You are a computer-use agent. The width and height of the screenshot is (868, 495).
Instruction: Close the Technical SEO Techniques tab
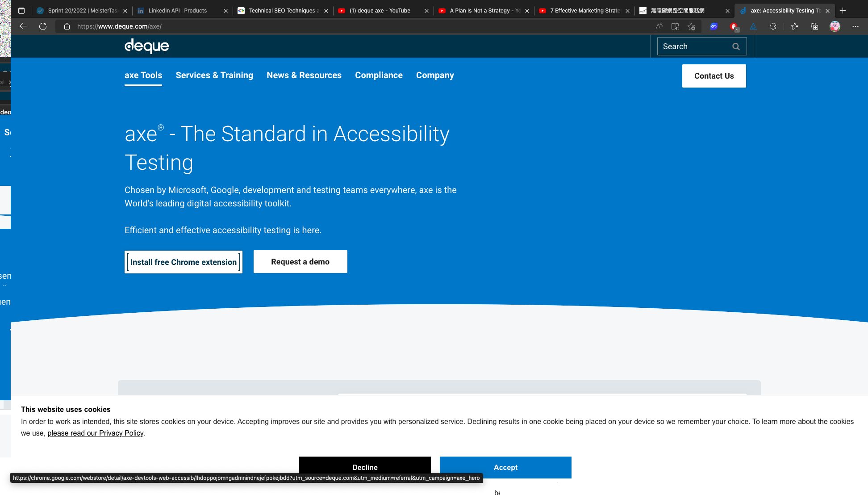pyautogui.click(x=326, y=11)
